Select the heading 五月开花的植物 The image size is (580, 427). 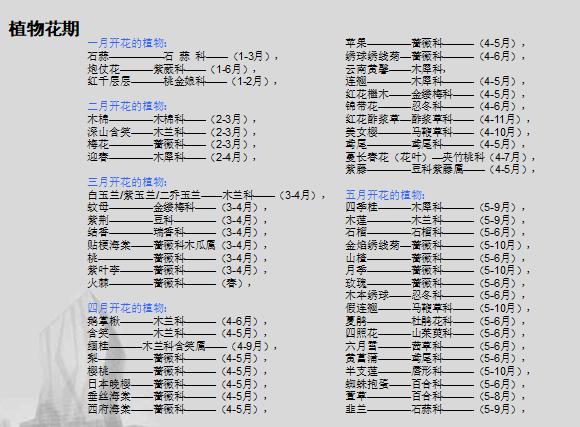pyautogui.click(x=385, y=195)
